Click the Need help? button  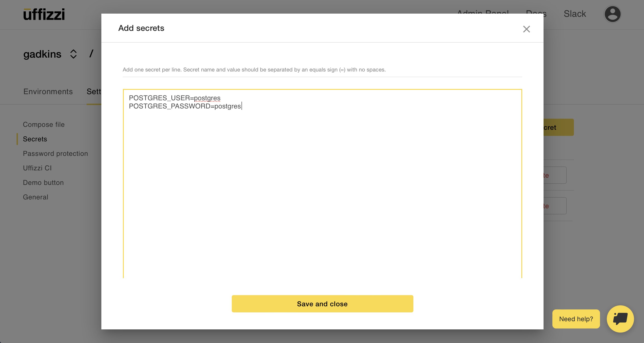(x=576, y=319)
